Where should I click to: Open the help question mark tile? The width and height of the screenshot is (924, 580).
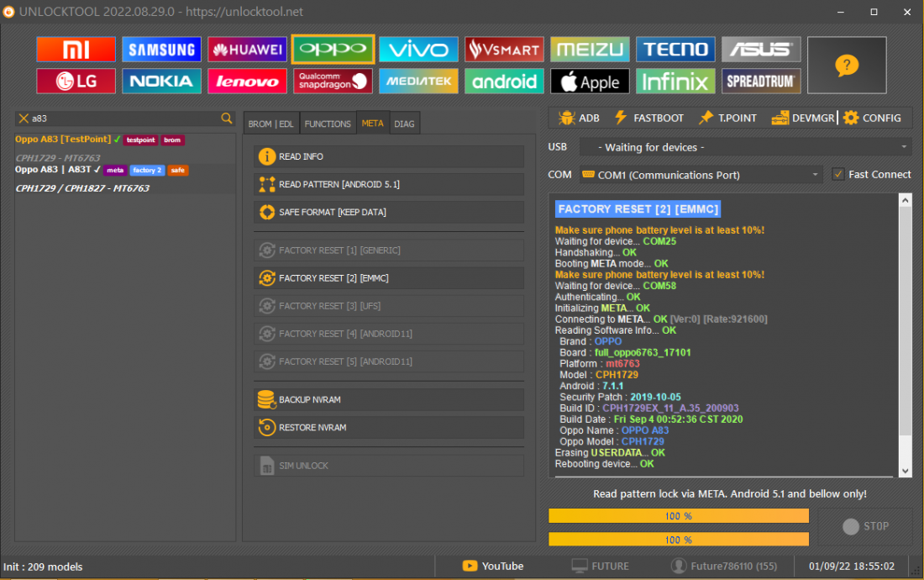click(847, 66)
